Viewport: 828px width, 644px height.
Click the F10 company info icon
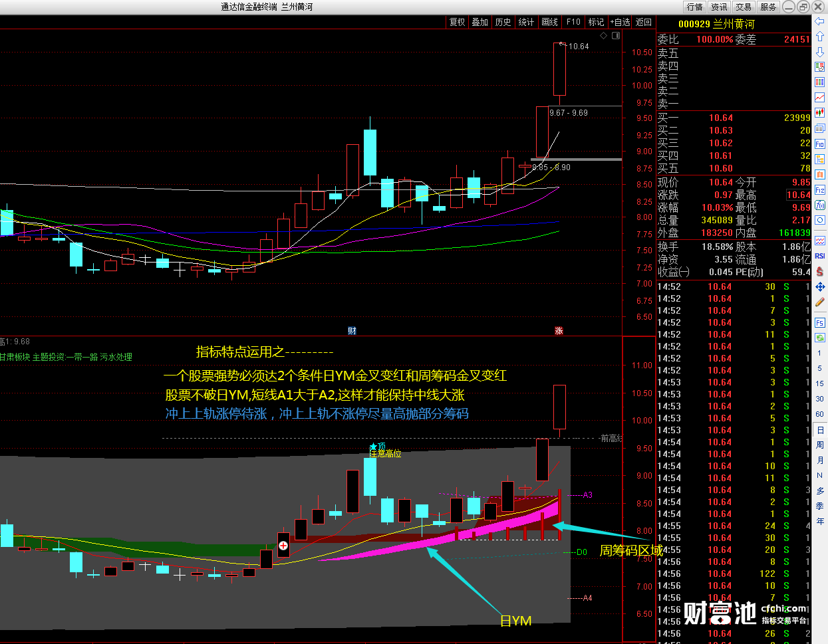820,144
